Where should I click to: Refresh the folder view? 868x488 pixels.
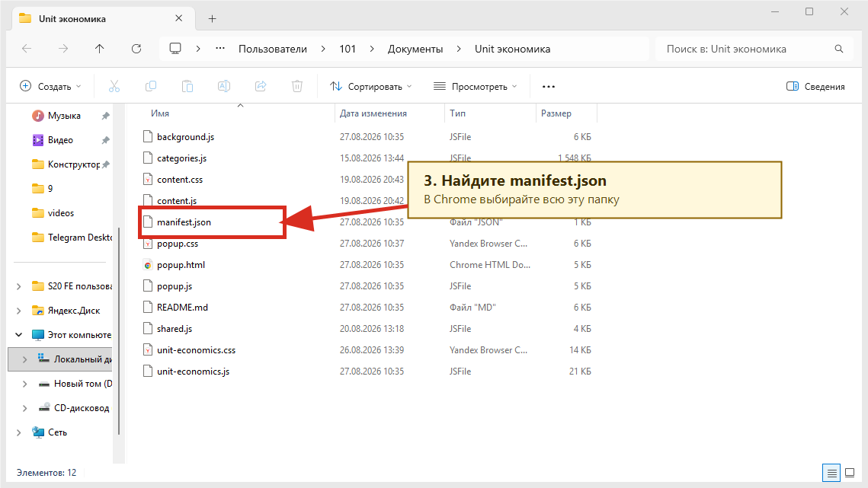click(136, 49)
